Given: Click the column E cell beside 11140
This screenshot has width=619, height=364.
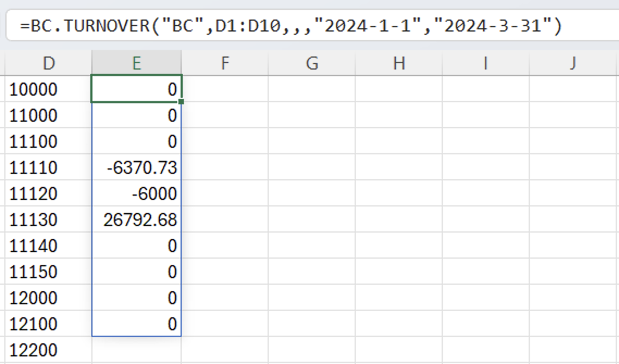Looking at the screenshot, I should click(137, 246).
